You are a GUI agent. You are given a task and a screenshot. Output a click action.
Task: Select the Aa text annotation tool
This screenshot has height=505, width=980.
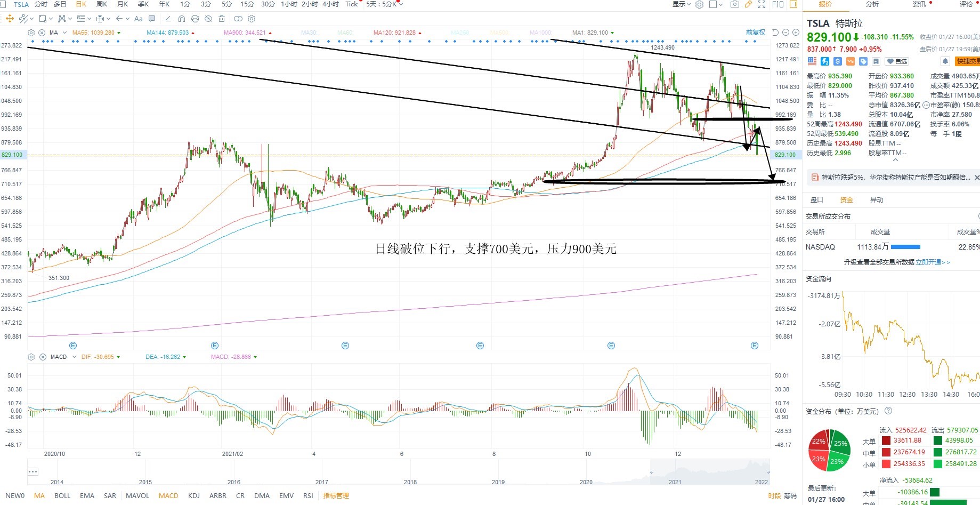click(x=139, y=19)
